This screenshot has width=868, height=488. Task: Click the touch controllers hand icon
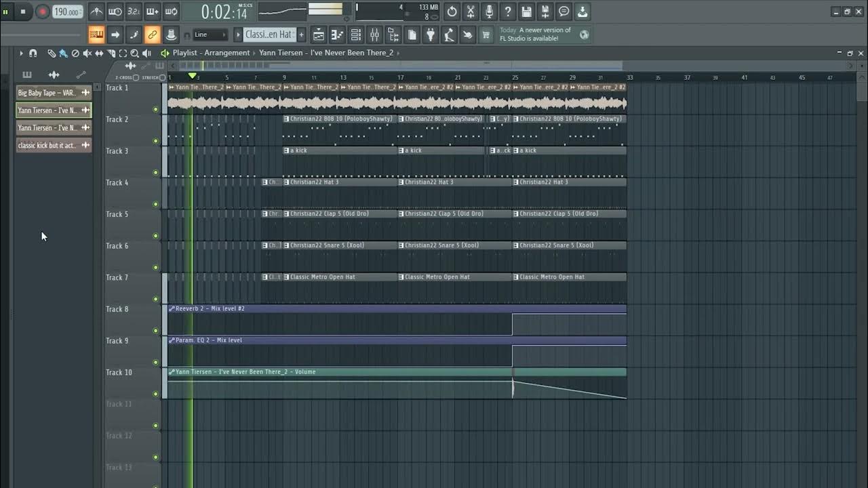468,35
